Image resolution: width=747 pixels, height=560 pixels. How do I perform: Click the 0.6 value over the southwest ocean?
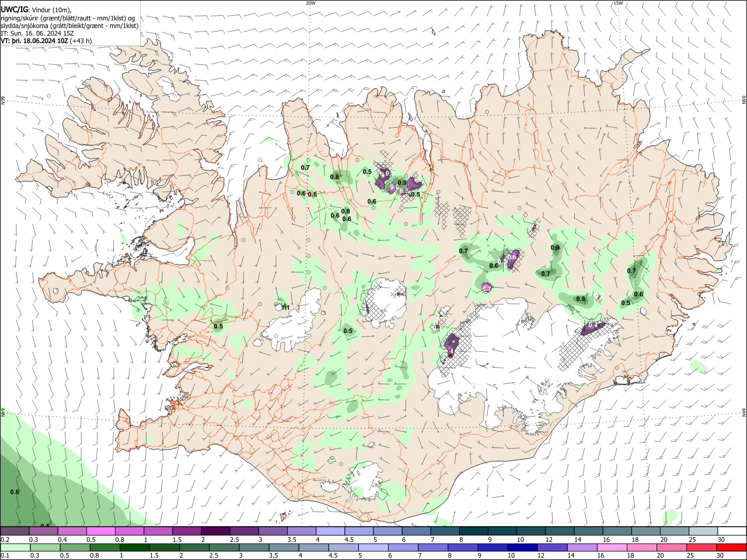click(x=15, y=492)
